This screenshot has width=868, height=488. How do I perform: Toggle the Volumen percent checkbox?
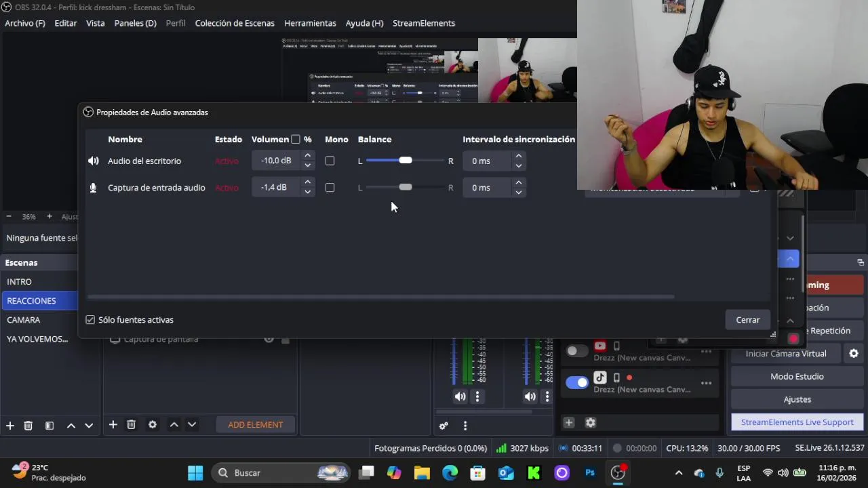(296, 139)
